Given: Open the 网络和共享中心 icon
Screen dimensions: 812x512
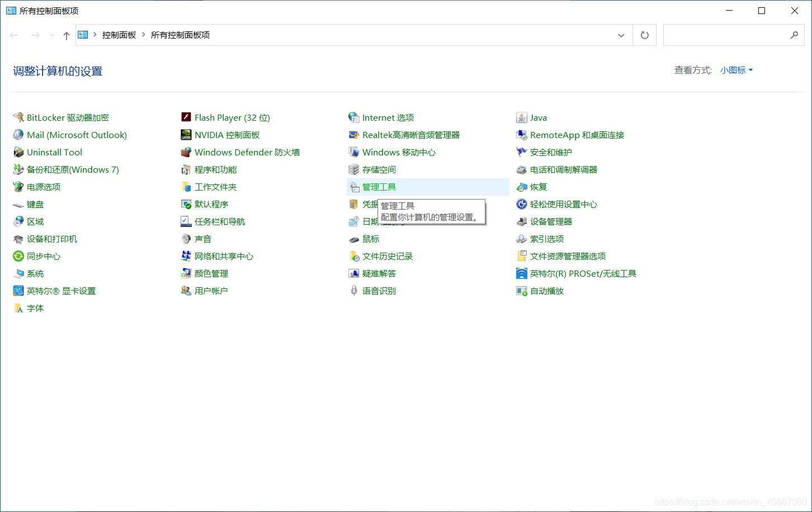Looking at the screenshot, I should click(x=186, y=256).
